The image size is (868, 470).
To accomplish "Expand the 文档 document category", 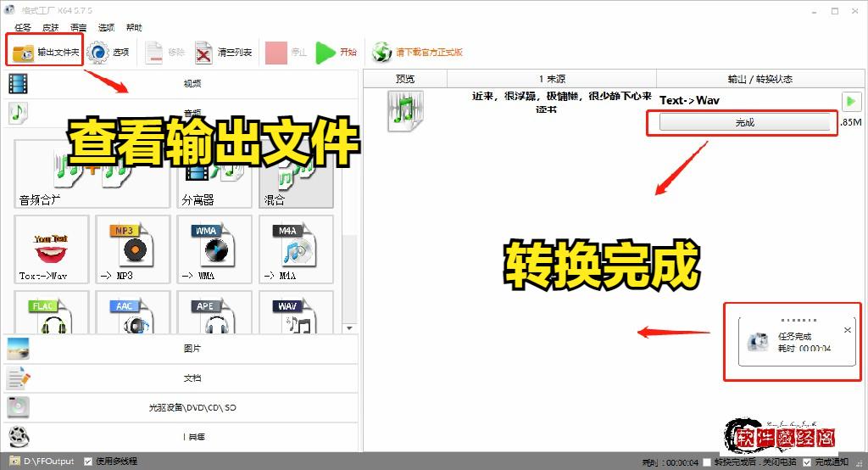I will point(181,378).
